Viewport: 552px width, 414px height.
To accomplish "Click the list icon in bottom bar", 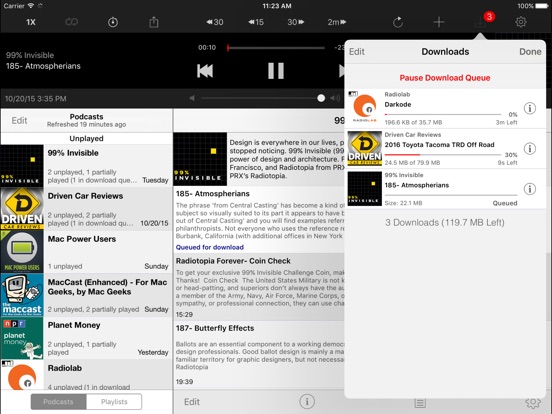I will coord(420,403).
